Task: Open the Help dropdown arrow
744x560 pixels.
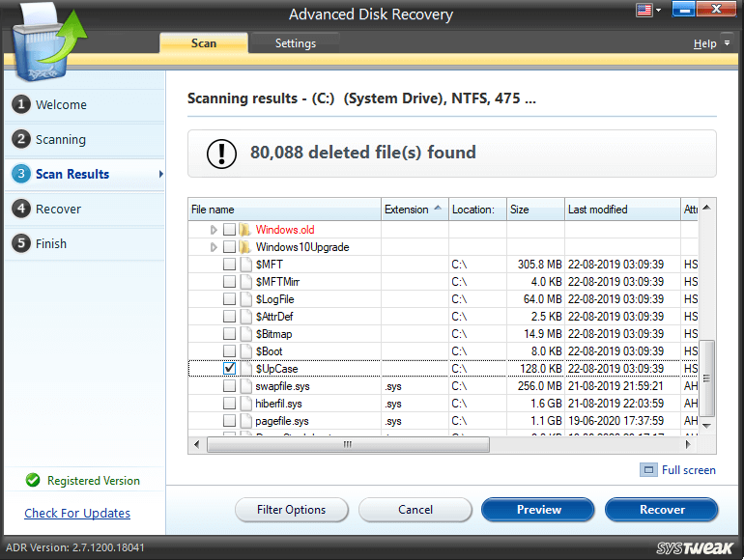Action: [x=727, y=44]
